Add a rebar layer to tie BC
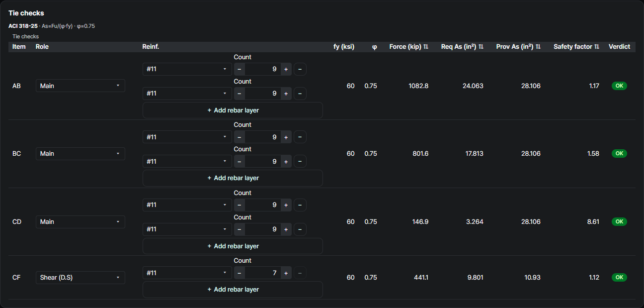Image resolution: width=644 pixels, height=308 pixels. (233, 178)
